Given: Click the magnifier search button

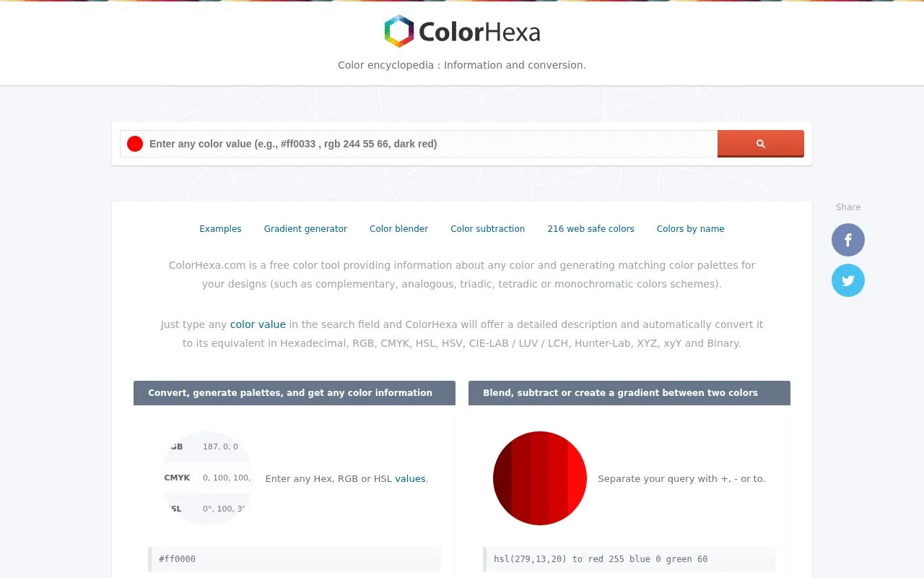Looking at the screenshot, I should (761, 144).
